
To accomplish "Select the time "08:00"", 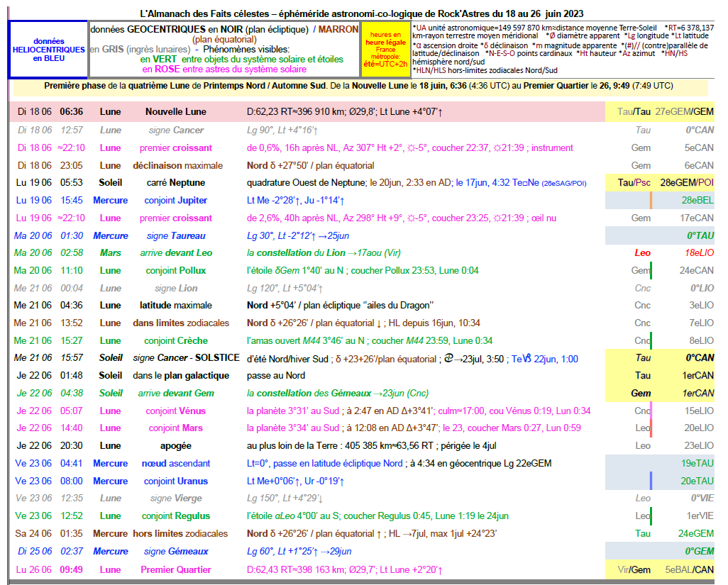I will [x=72, y=481].
